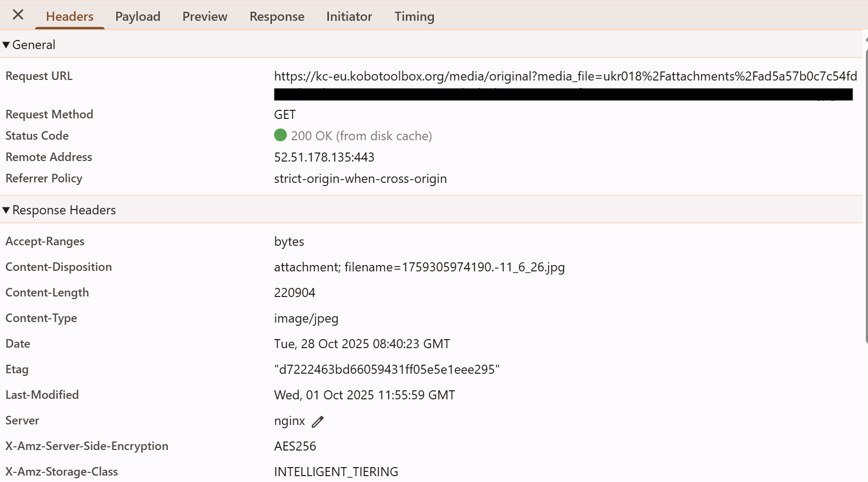The image size is (868, 482).
Task: Switch to the Timing tab
Action: (414, 17)
